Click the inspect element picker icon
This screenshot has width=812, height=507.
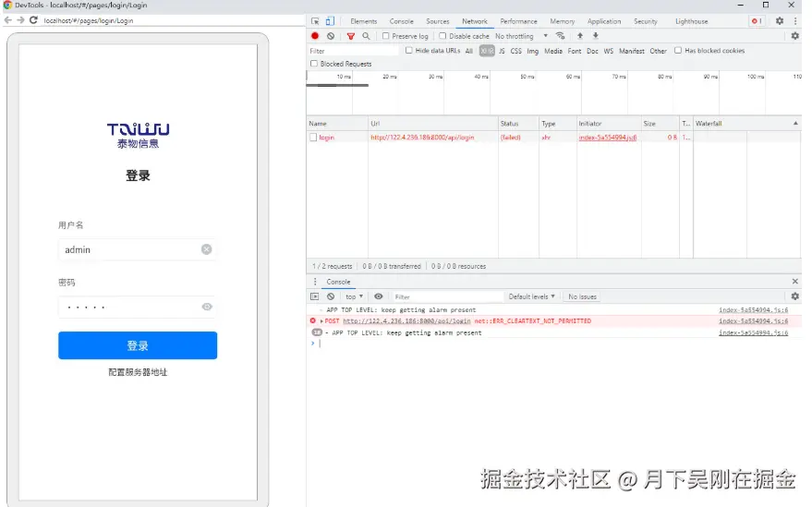315,21
